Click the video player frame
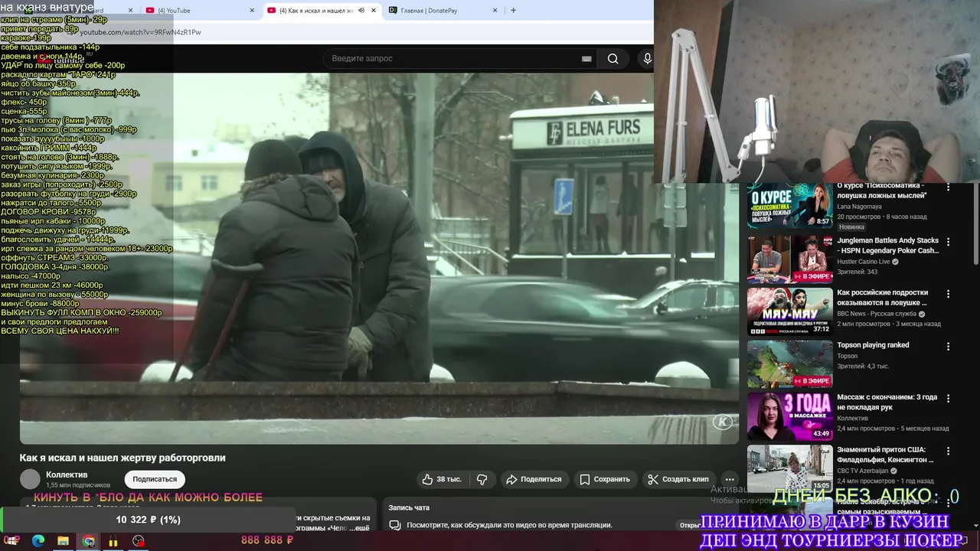The height and width of the screenshot is (551, 980). (379, 259)
